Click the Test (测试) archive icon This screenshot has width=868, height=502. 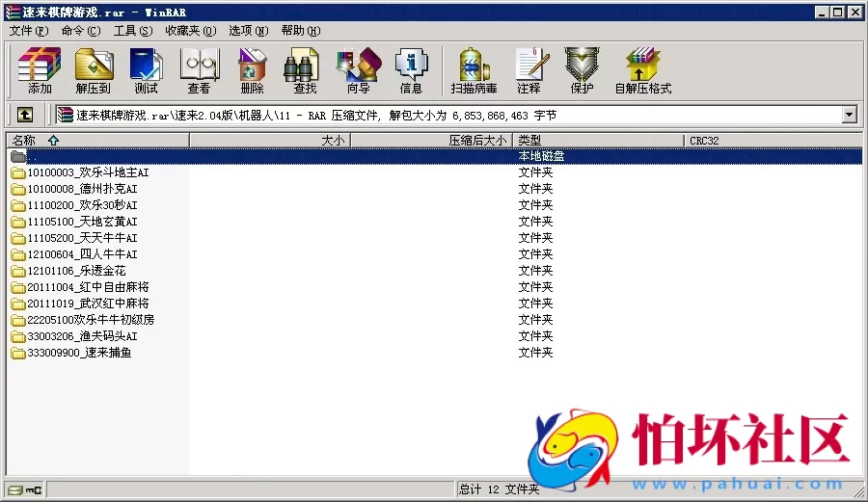[146, 70]
